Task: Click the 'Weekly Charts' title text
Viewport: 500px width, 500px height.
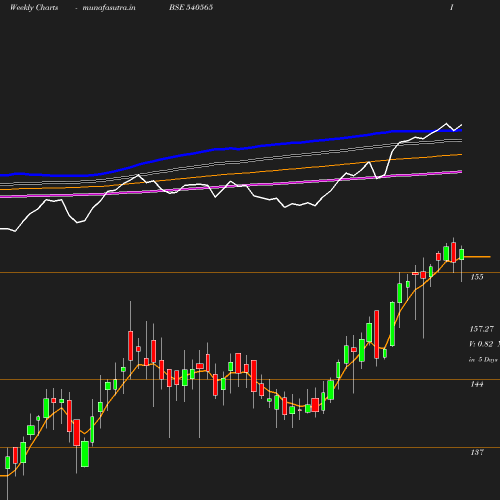Action: (34, 8)
